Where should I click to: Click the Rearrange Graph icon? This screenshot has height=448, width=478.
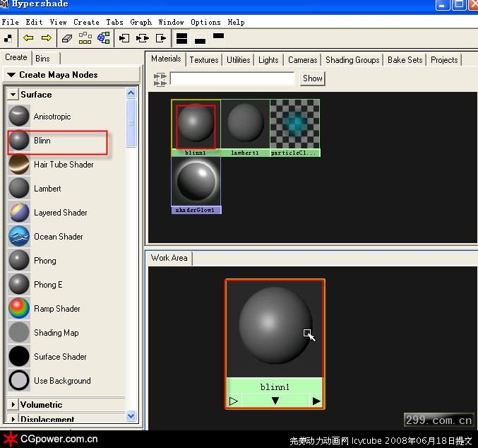pos(86,37)
